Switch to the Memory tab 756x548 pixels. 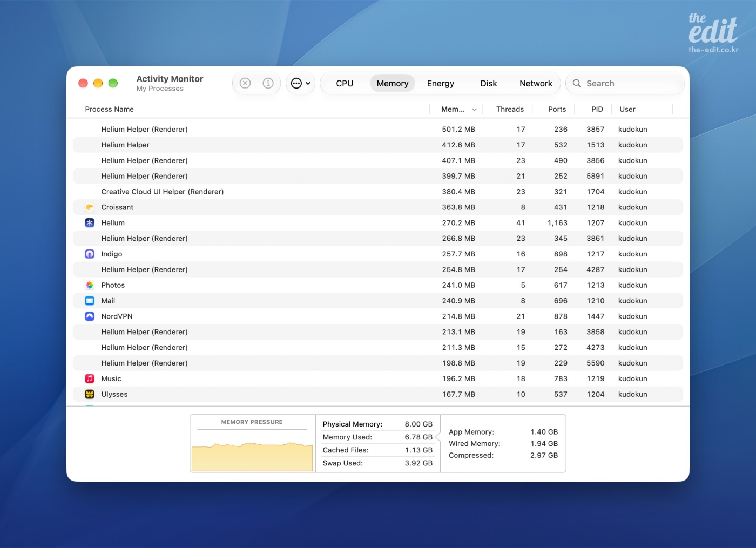[393, 83]
